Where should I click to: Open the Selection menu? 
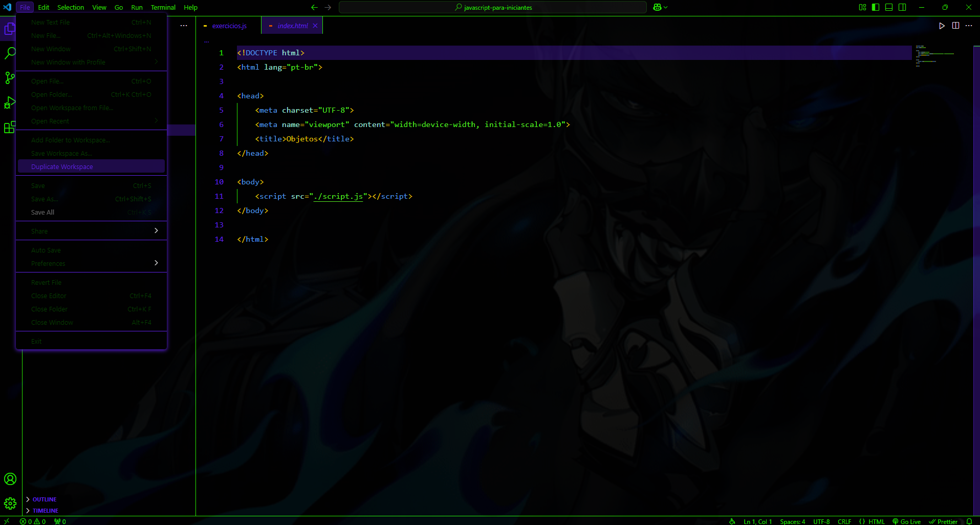pos(71,7)
